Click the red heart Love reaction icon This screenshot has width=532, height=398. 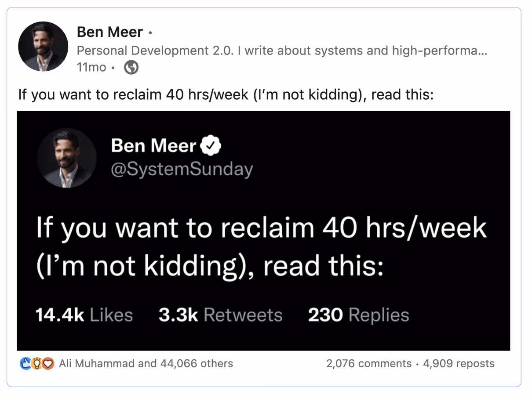click(x=48, y=364)
